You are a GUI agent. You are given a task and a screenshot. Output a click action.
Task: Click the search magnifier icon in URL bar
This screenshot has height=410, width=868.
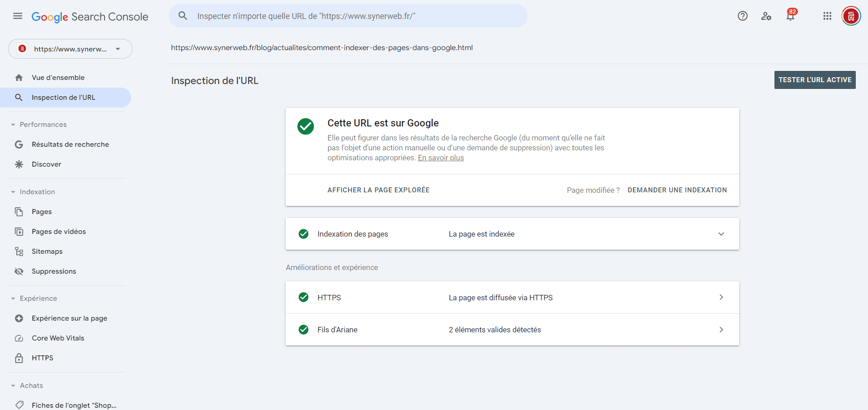tap(183, 16)
